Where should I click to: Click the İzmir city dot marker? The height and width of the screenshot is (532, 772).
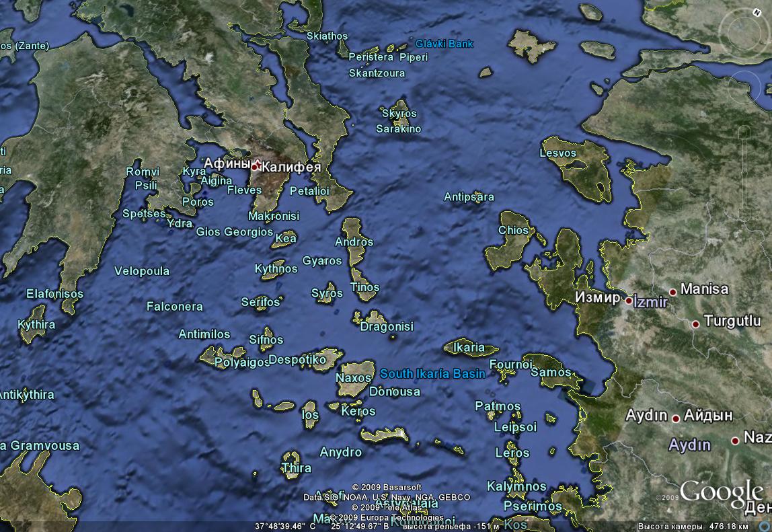[x=629, y=301]
